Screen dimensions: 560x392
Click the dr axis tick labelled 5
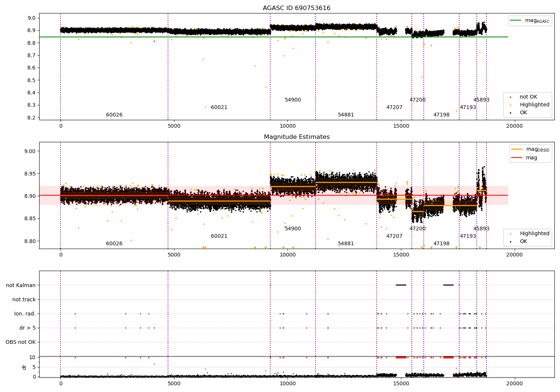click(34, 367)
